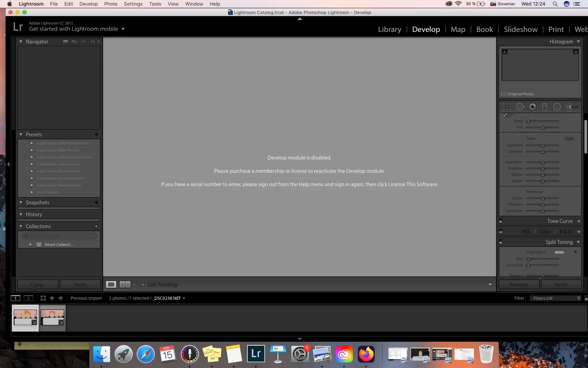The image size is (588, 368).
Task: Expand the Tone Curve panel
Action: click(578, 221)
